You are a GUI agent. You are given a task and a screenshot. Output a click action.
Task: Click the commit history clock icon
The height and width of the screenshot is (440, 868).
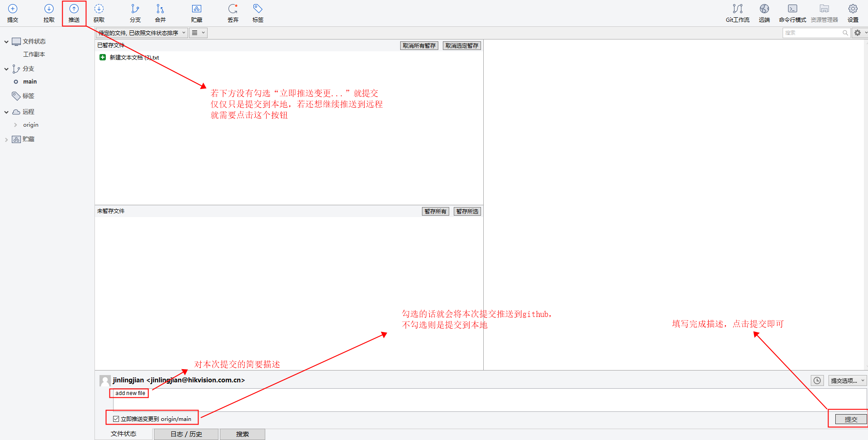817,381
